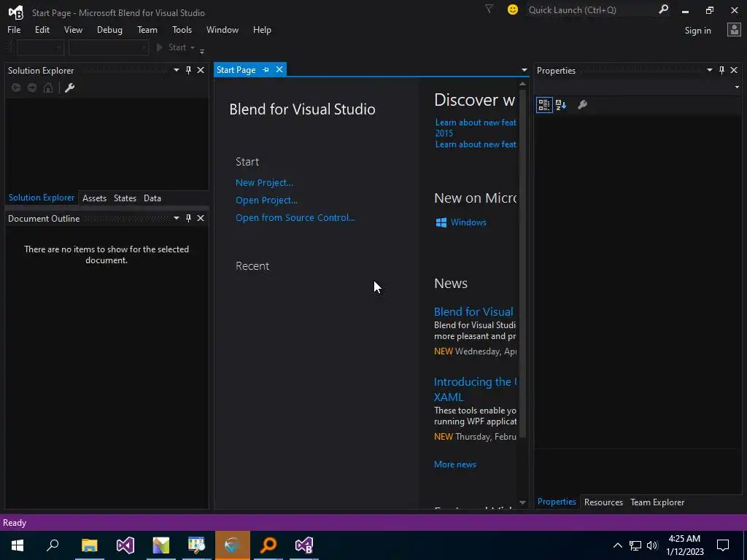Open the first toolbar combo box
Screen dimensions: 747x560
(40, 47)
